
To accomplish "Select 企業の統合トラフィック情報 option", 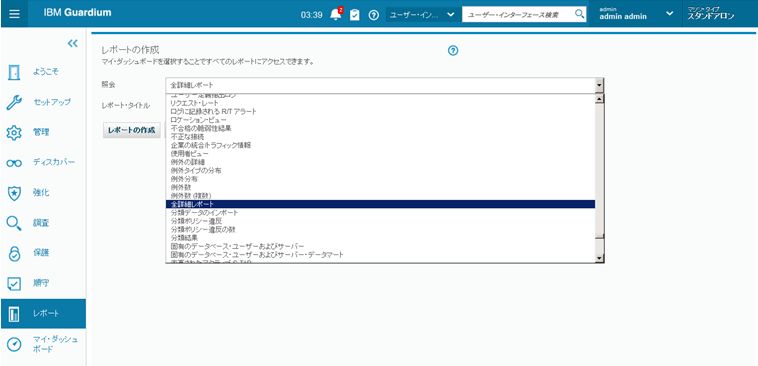I will [x=380, y=145].
